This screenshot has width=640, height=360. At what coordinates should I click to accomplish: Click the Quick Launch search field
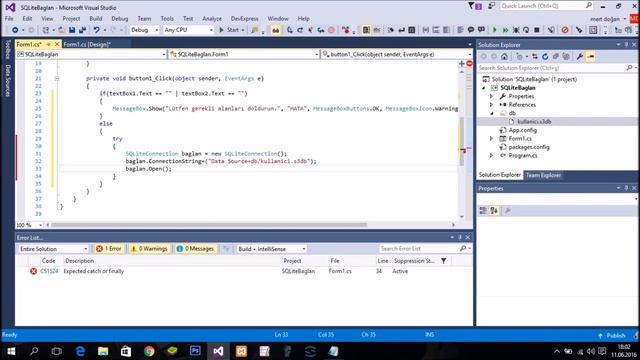click(546, 6)
